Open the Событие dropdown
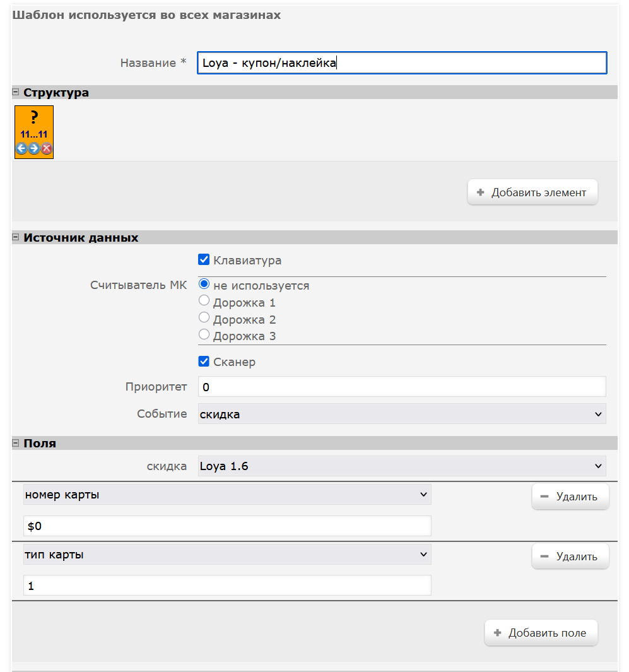Image resolution: width=629 pixels, height=672 pixels. coord(401,414)
